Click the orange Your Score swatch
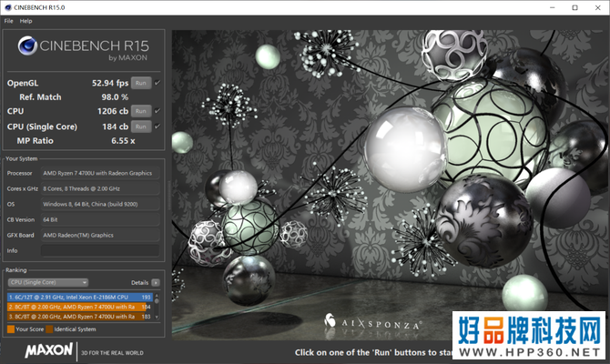 [11, 329]
